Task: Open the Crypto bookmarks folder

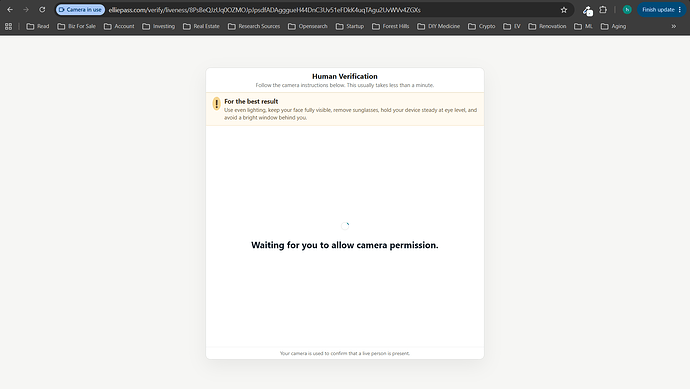Action: click(x=481, y=26)
